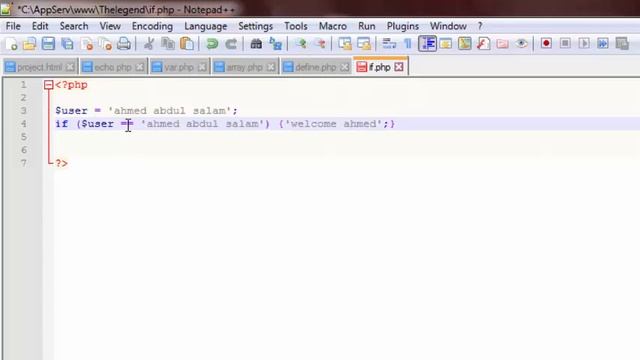
Task: Open the View menu
Action: (x=110, y=26)
